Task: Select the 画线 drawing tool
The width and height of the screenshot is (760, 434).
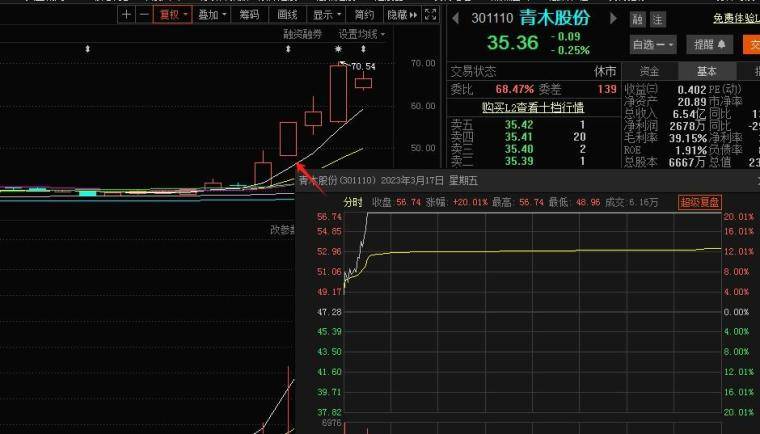Action: point(287,15)
